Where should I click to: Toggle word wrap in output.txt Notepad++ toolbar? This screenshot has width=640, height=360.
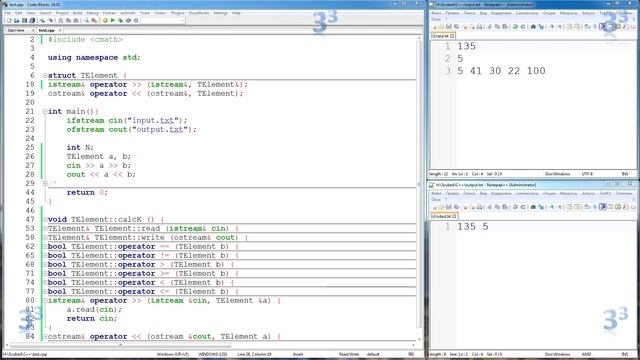point(587,207)
